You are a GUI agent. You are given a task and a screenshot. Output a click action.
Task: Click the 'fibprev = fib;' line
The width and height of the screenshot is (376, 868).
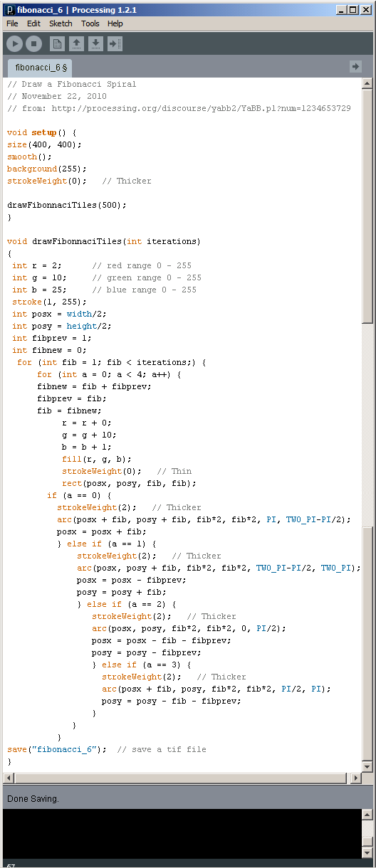click(72, 398)
